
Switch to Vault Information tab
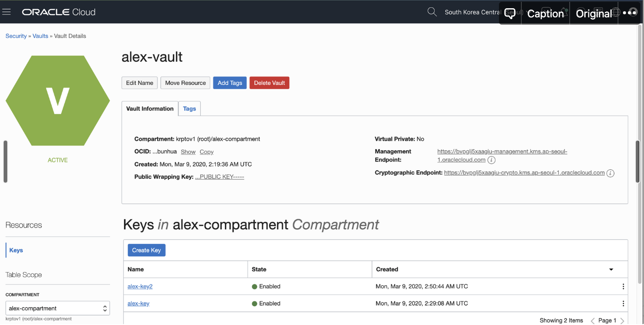(x=150, y=109)
